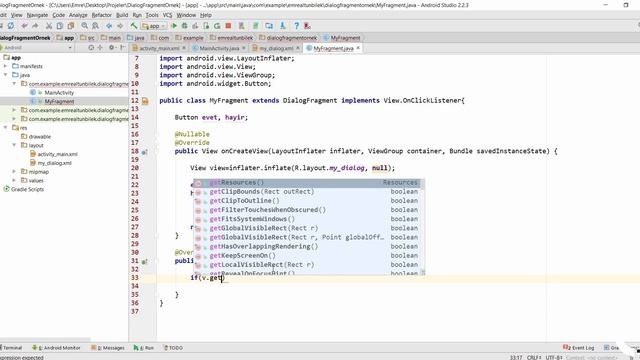The width and height of the screenshot is (640, 360).
Task: Click the Find magnifier icon
Action: click(84, 26)
